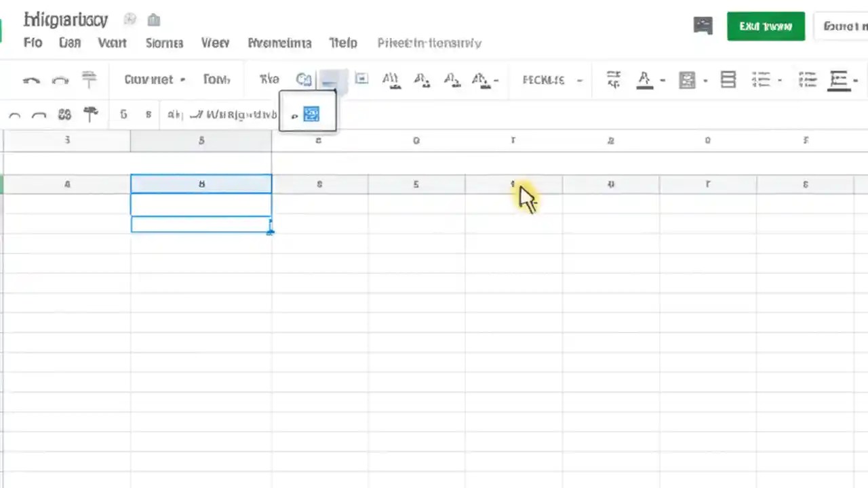868x488 pixels.
Task: Open the File menu
Action: pyautogui.click(x=33, y=43)
